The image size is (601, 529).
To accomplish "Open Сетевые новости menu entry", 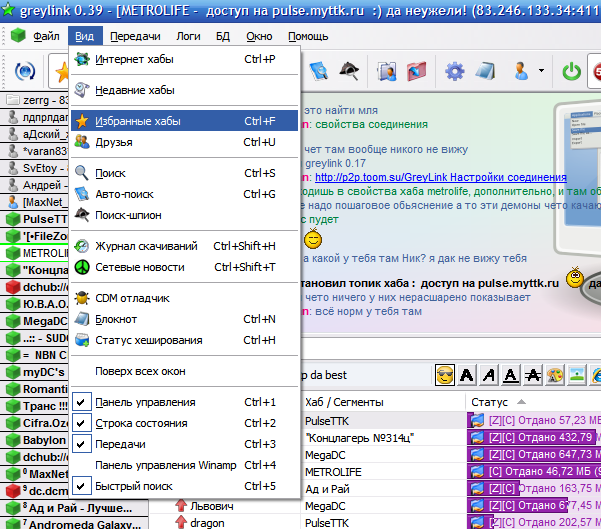I will pyautogui.click(x=184, y=267).
